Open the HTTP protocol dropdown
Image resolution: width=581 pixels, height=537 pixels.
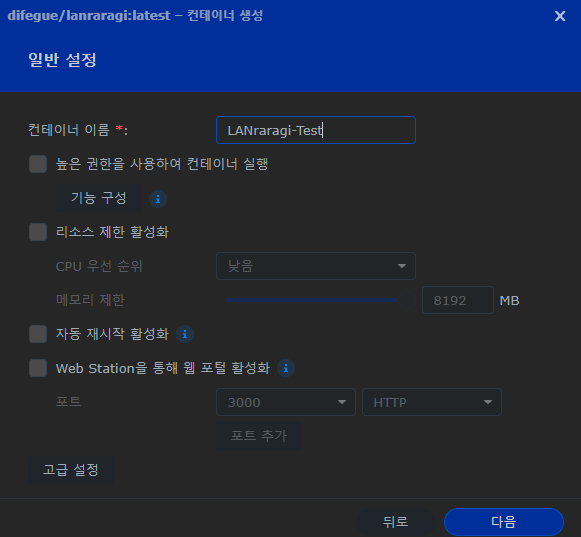point(432,402)
